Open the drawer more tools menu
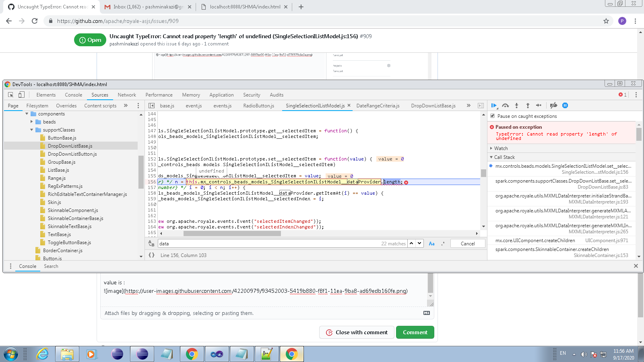 click(x=10, y=266)
